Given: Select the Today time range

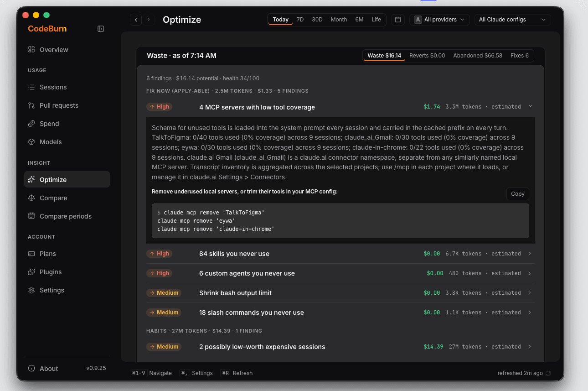Looking at the screenshot, I should tap(280, 20).
